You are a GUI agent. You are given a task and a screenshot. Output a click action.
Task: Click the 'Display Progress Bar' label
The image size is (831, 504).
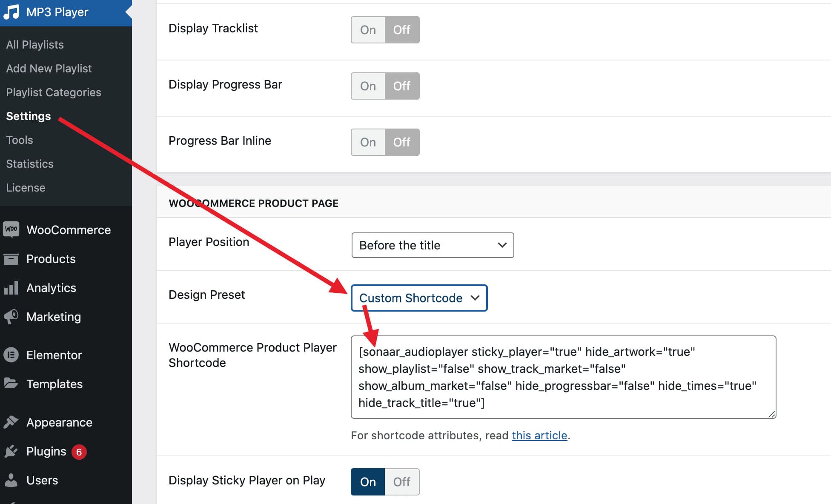click(225, 84)
